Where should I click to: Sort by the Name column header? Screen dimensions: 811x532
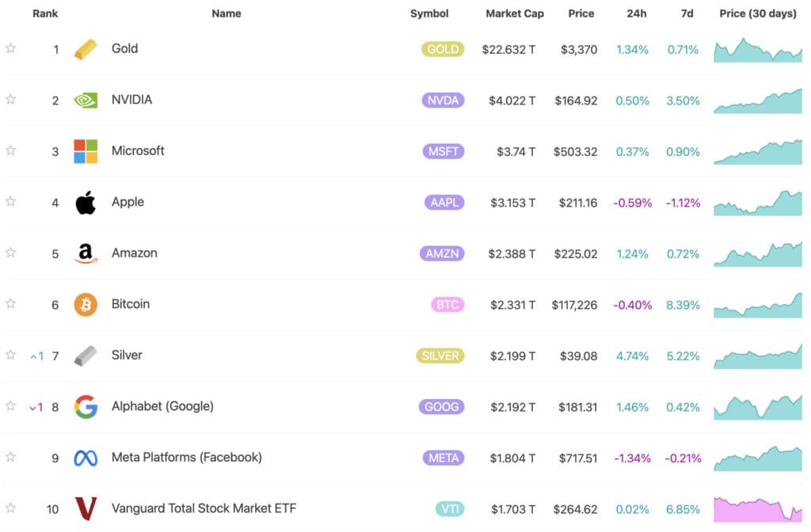(x=226, y=13)
